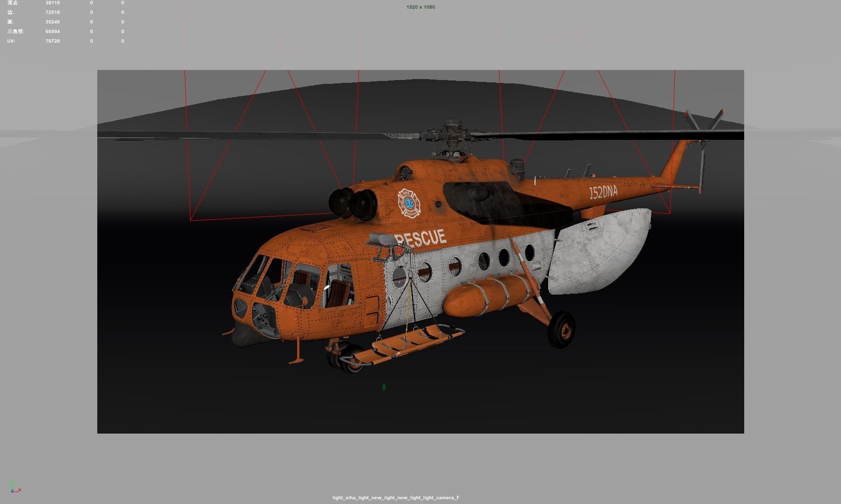Click the XYZ axis orientation gizmo
This screenshot has width=841, height=504.
point(15,487)
